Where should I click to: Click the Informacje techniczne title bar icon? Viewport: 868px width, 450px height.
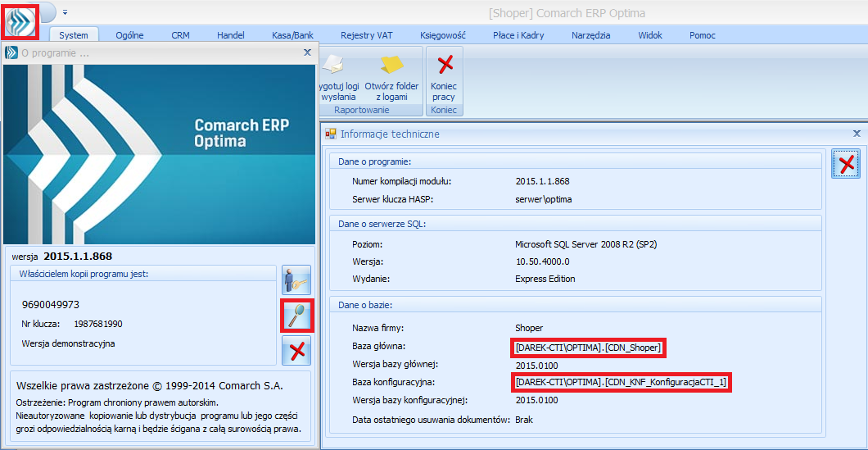(x=331, y=134)
